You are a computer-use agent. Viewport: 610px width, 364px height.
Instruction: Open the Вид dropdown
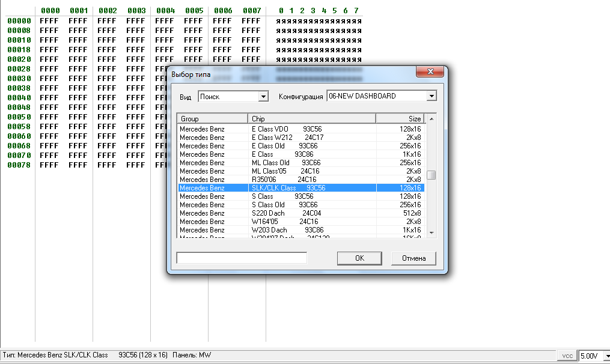click(263, 97)
